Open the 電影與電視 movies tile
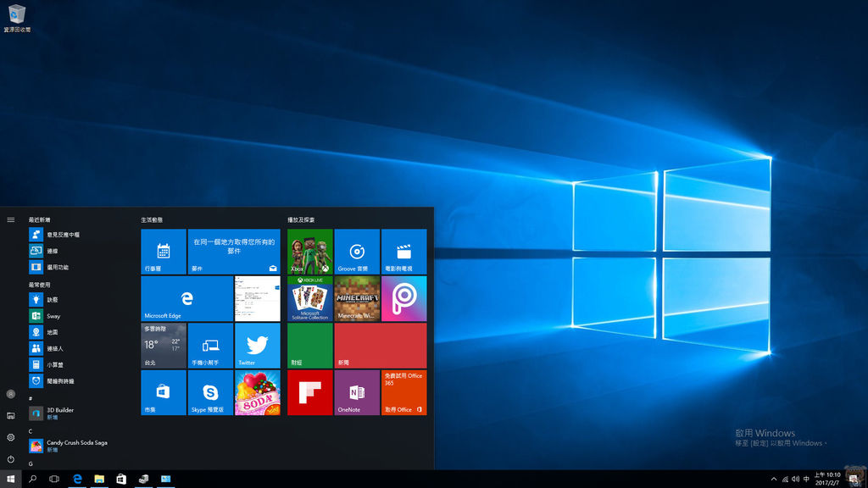This screenshot has width=868, height=488. point(404,251)
